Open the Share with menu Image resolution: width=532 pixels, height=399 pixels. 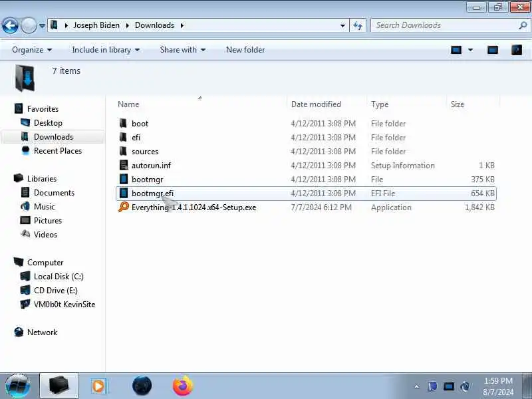point(182,50)
